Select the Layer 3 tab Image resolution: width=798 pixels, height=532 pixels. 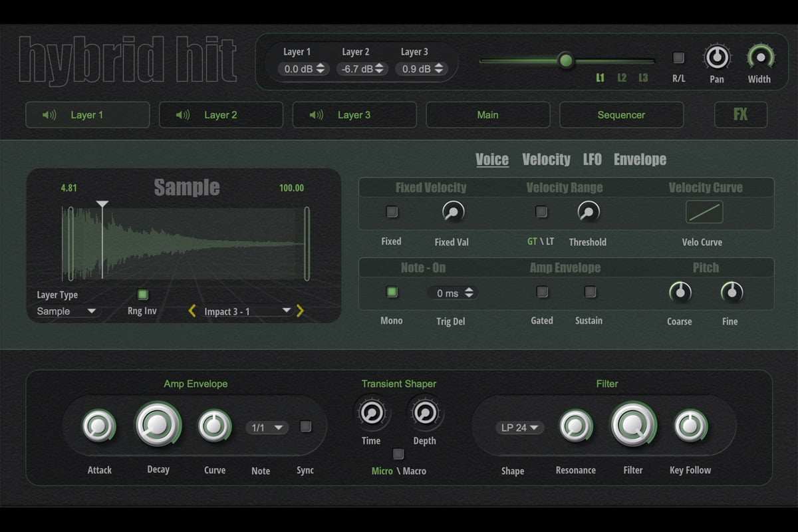coord(355,114)
